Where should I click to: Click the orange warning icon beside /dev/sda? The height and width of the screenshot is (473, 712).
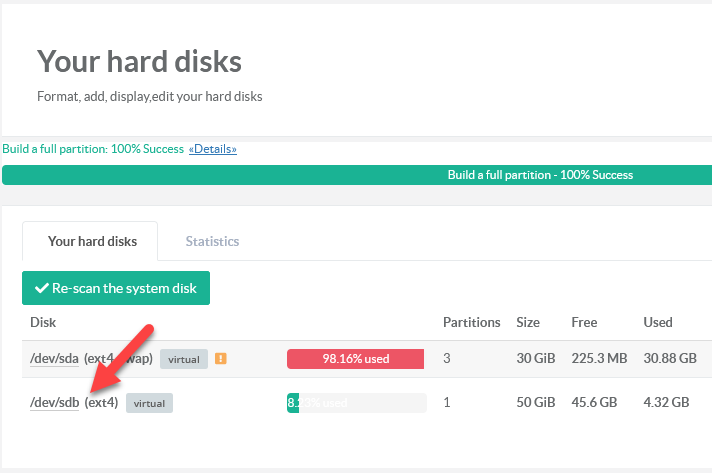click(221, 359)
